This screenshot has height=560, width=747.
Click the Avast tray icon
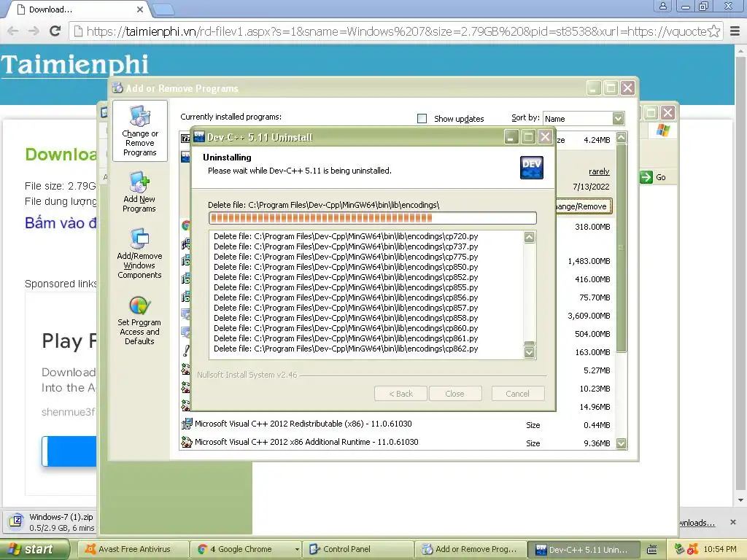pos(692,550)
